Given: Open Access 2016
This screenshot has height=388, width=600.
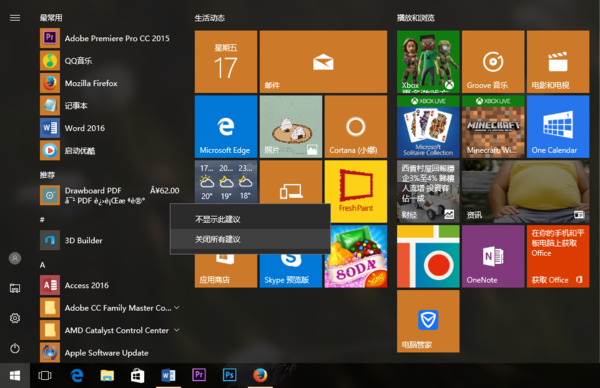Looking at the screenshot, I should pyautogui.click(x=109, y=285).
